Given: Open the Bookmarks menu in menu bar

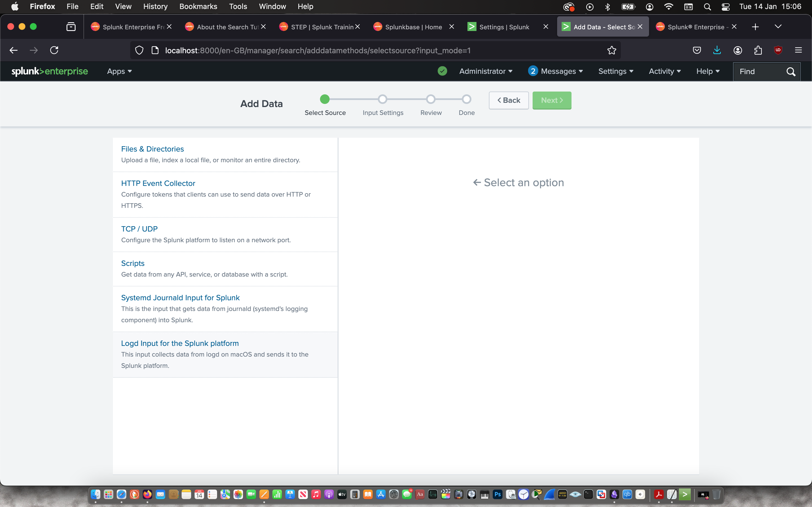Looking at the screenshot, I should point(198,6).
